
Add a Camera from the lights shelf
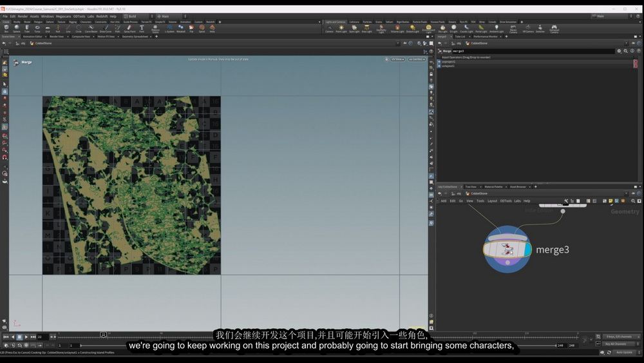tap(329, 28)
